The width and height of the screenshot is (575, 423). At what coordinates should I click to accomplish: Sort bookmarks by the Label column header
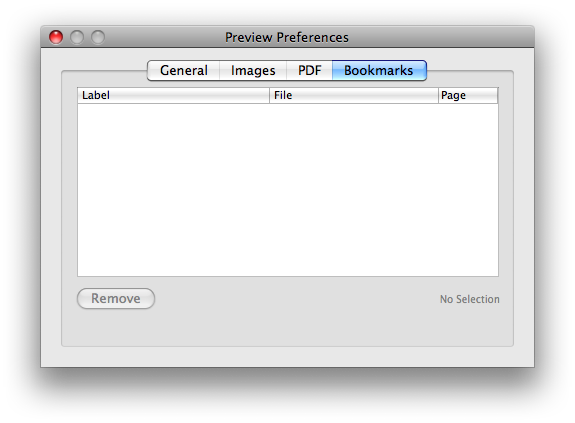[x=173, y=95]
